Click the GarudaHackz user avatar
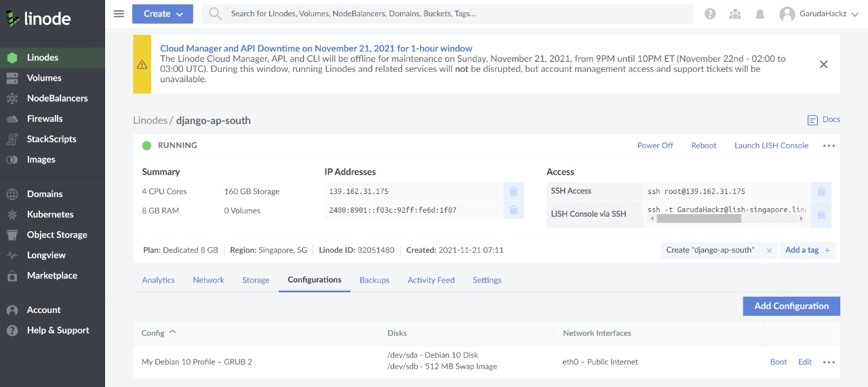This screenshot has height=387, width=868. coord(787,14)
